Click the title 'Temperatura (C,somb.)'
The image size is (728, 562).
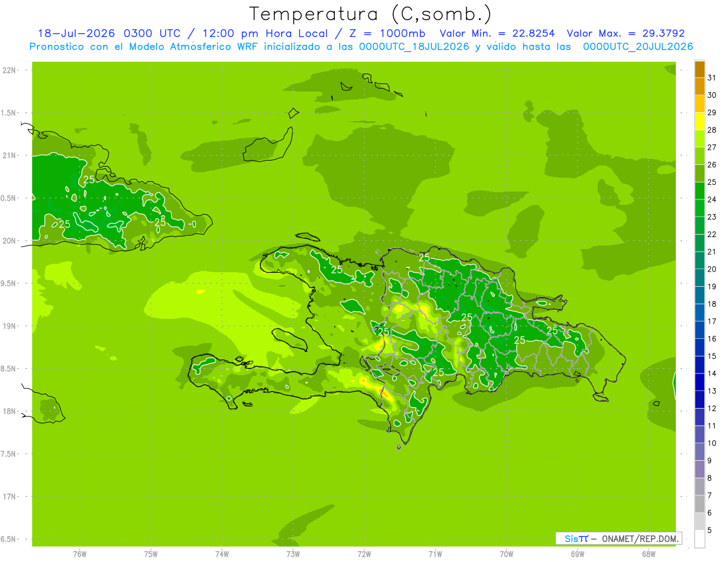pyautogui.click(x=371, y=15)
